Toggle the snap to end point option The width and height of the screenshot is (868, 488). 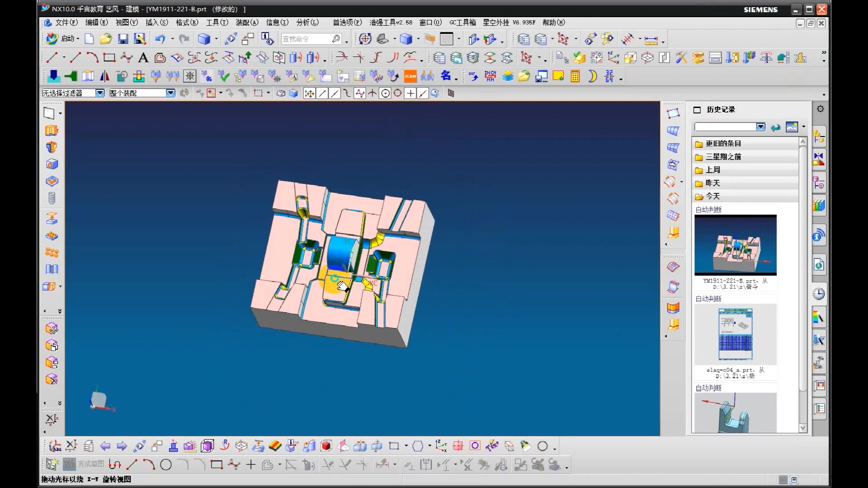[x=322, y=94]
